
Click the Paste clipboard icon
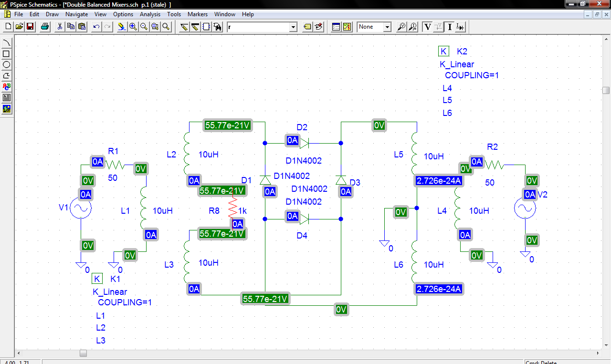82,27
